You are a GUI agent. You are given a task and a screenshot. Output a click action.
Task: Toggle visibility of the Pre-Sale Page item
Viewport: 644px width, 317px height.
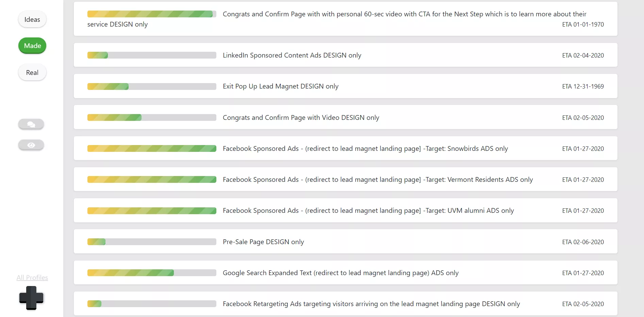coord(263,241)
